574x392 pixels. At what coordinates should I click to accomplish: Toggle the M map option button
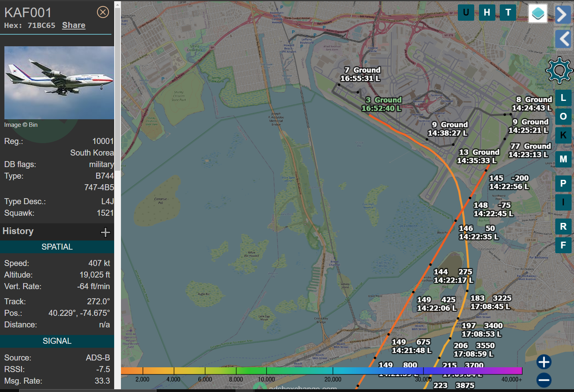pyautogui.click(x=563, y=159)
